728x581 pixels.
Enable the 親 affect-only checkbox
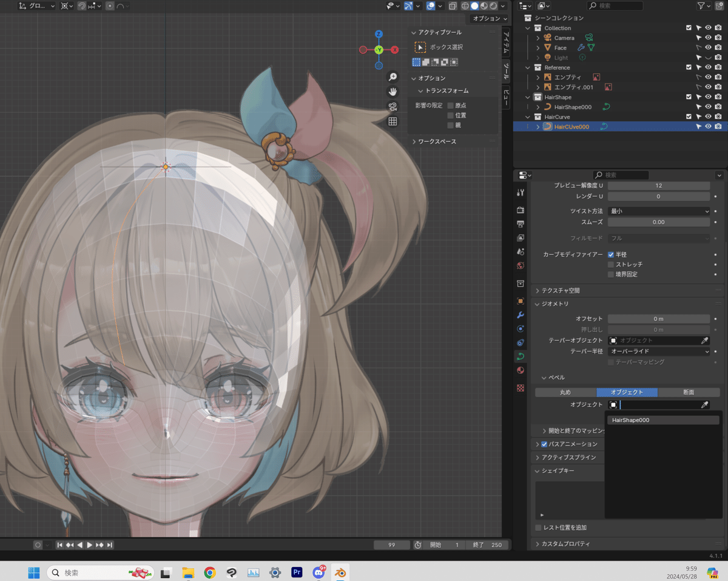450,125
